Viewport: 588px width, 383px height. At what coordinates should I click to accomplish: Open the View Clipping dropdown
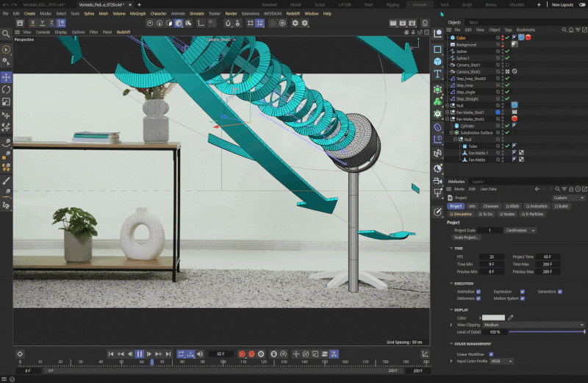pos(533,324)
